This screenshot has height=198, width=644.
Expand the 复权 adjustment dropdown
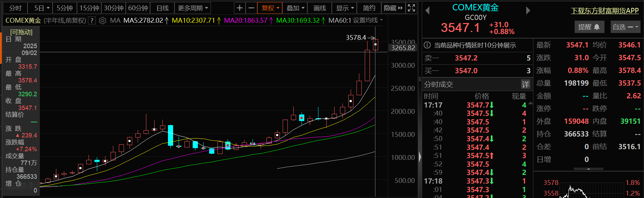pyautogui.click(x=270, y=8)
